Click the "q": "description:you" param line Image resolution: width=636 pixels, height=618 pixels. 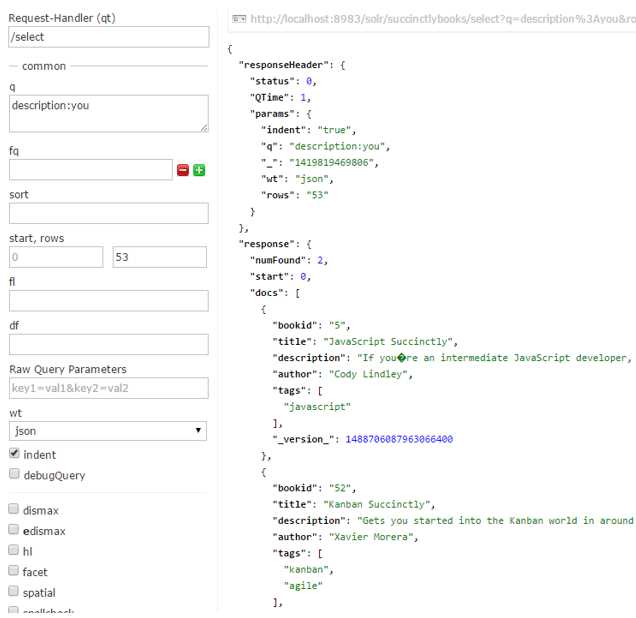pyautogui.click(x=326, y=146)
